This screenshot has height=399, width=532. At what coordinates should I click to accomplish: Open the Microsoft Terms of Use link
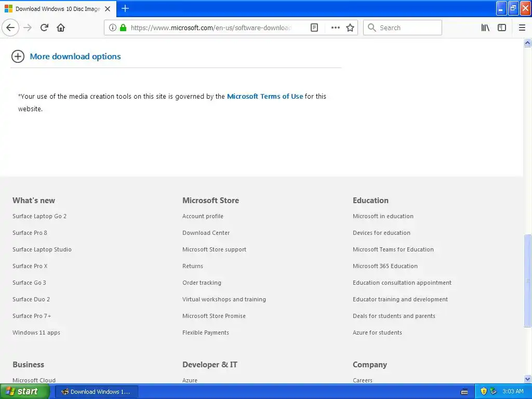[x=265, y=96]
